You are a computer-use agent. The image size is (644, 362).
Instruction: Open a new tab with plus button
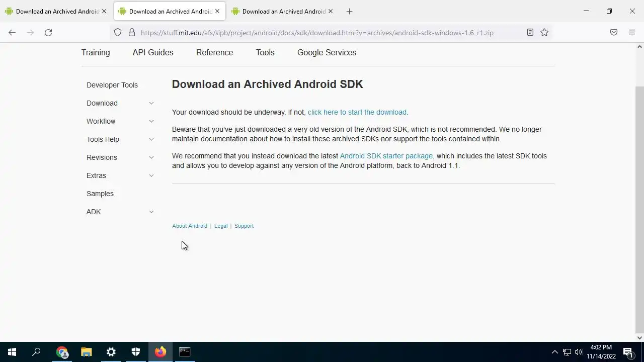[x=350, y=12]
